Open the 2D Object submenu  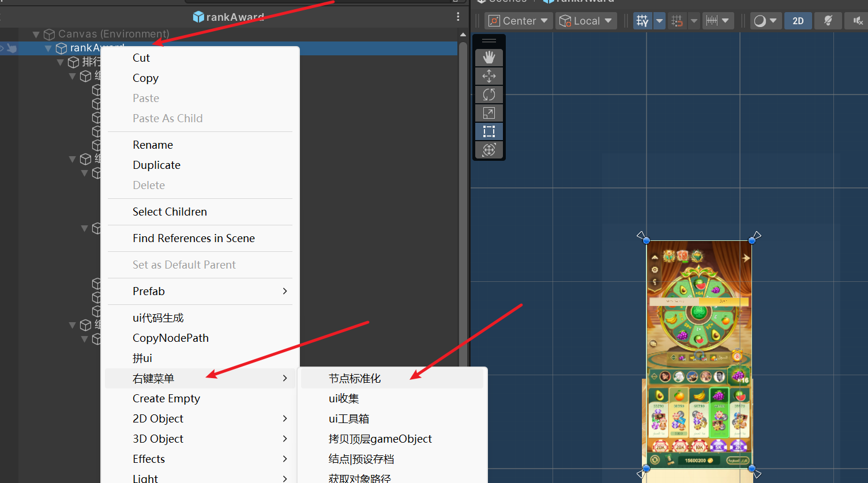click(200, 418)
